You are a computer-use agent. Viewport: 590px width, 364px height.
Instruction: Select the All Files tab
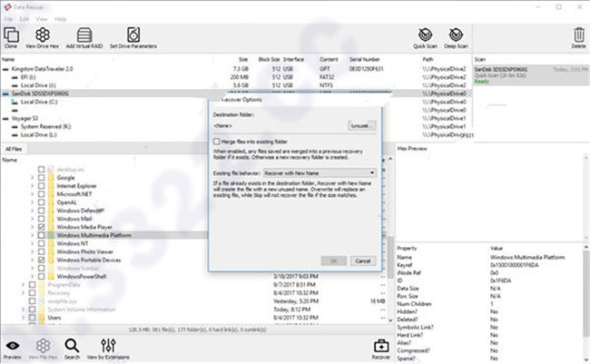point(14,149)
